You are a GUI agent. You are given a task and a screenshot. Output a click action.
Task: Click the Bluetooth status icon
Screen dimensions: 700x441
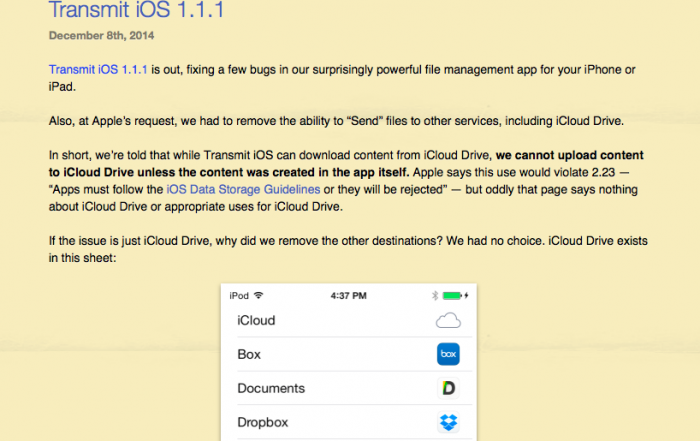[x=435, y=296]
